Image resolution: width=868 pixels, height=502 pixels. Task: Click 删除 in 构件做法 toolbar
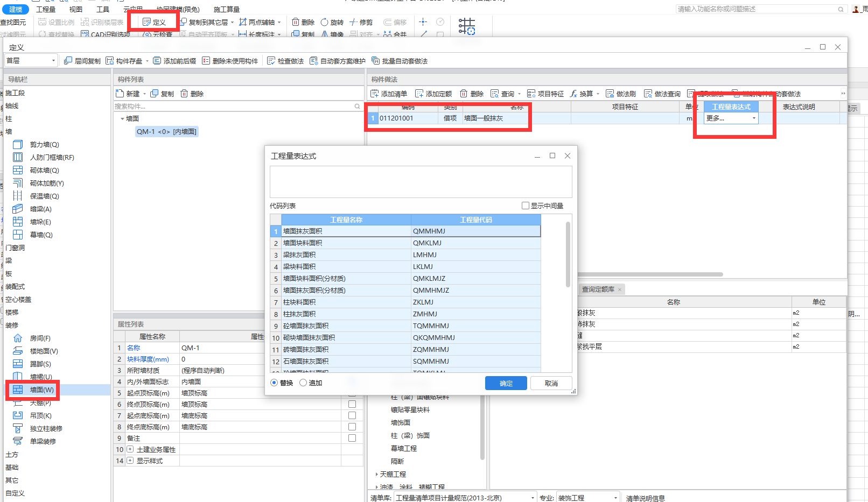[x=472, y=94]
